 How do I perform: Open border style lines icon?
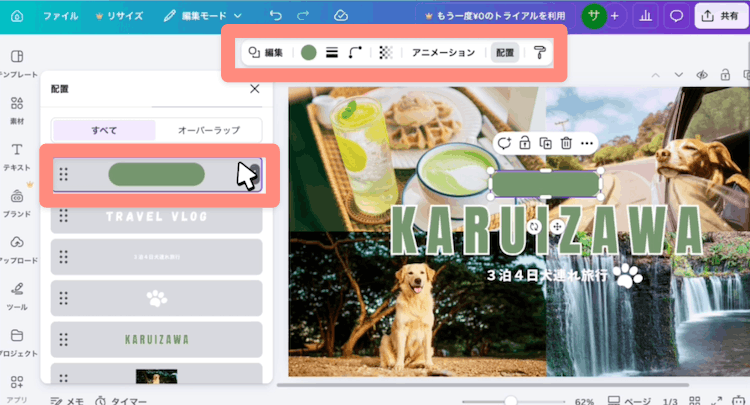[x=332, y=52]
